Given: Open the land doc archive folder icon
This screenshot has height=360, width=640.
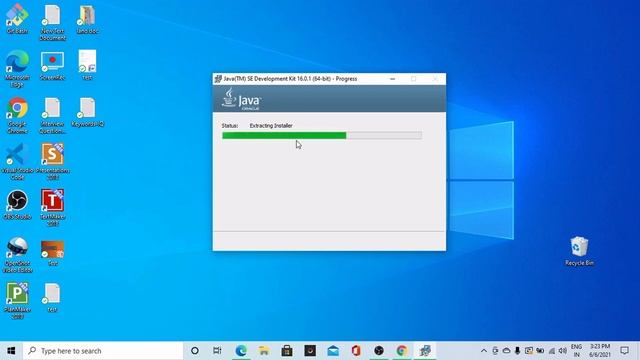Looking at the screenshot, I should click(x=87, y=19).
